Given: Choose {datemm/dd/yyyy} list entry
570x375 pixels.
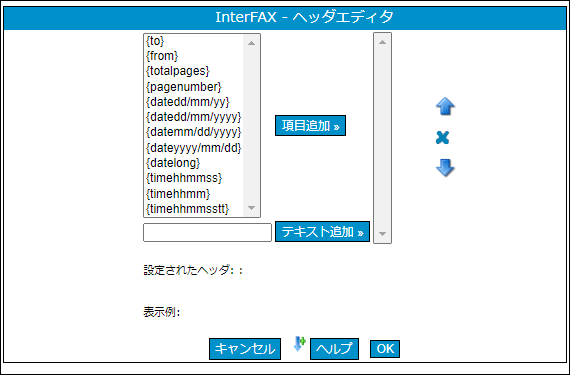Looking at the screenshot, I should [x=193, y=133].
